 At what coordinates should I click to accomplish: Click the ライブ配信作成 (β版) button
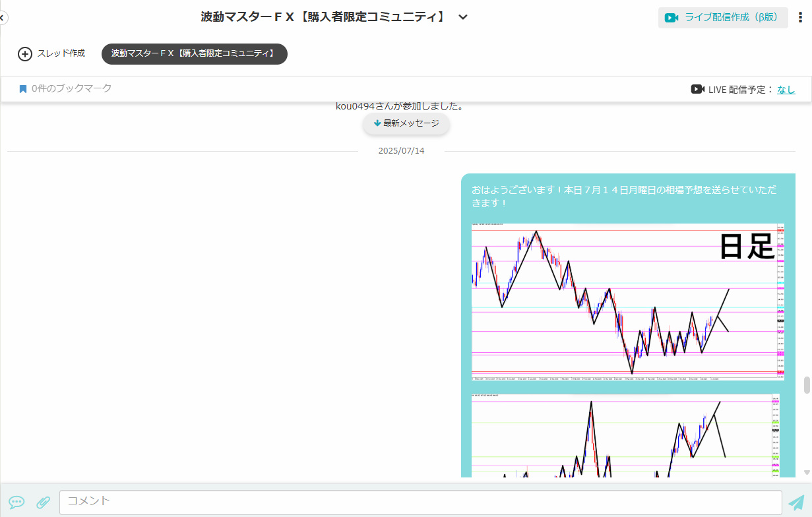tap(723, 18)
